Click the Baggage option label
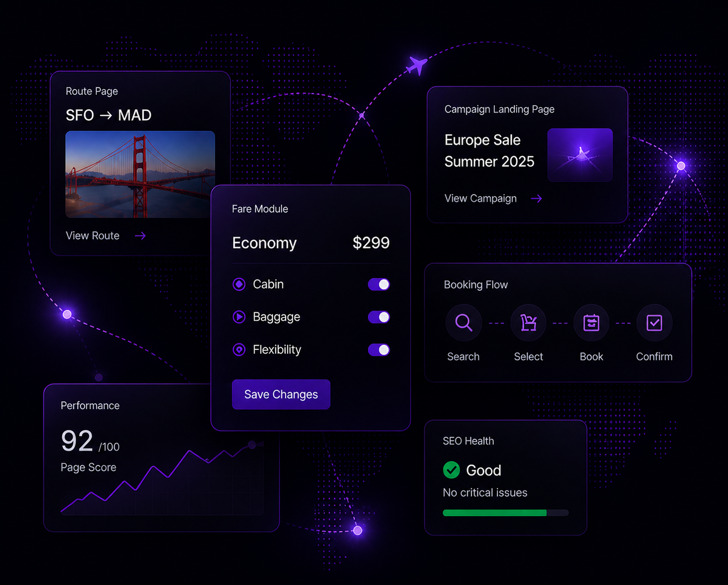The height and width of the screenshot is (585, 728). coord(276,317)
